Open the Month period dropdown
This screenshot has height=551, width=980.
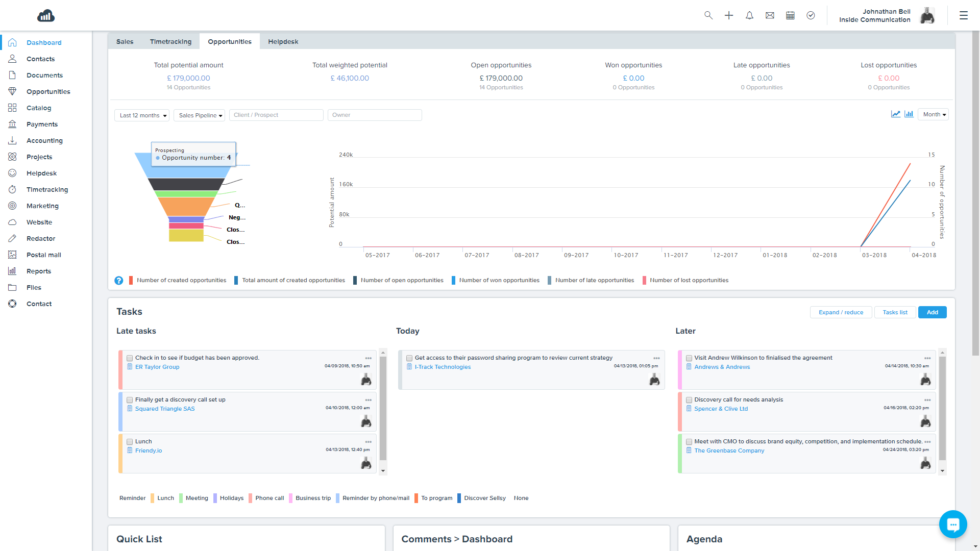933,115
